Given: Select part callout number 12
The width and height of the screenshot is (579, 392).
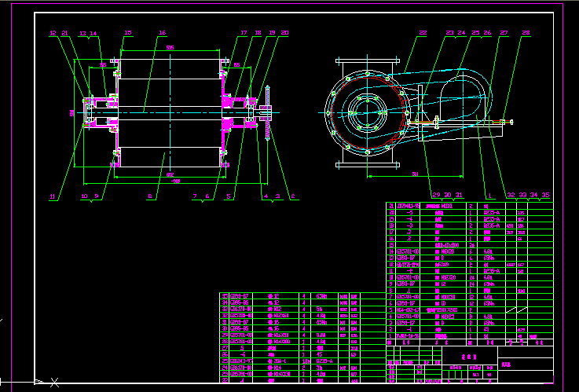Looking at the screenshot, I should pyautogui.click(x=53, y=33).
